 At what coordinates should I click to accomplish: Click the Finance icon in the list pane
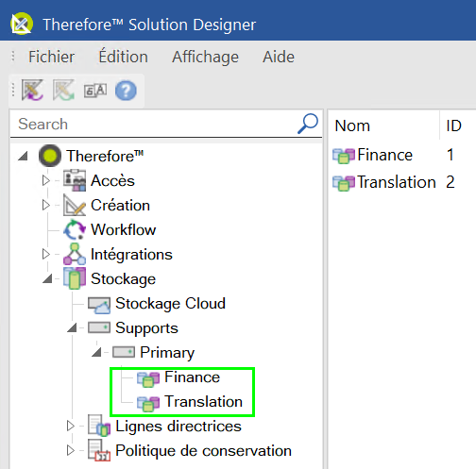pyautogui.click(x=344, y=156)
